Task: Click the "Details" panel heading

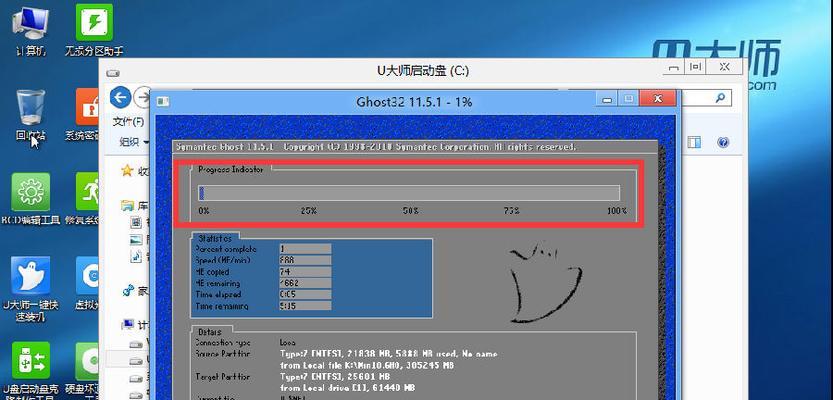Action: (209, 331)
